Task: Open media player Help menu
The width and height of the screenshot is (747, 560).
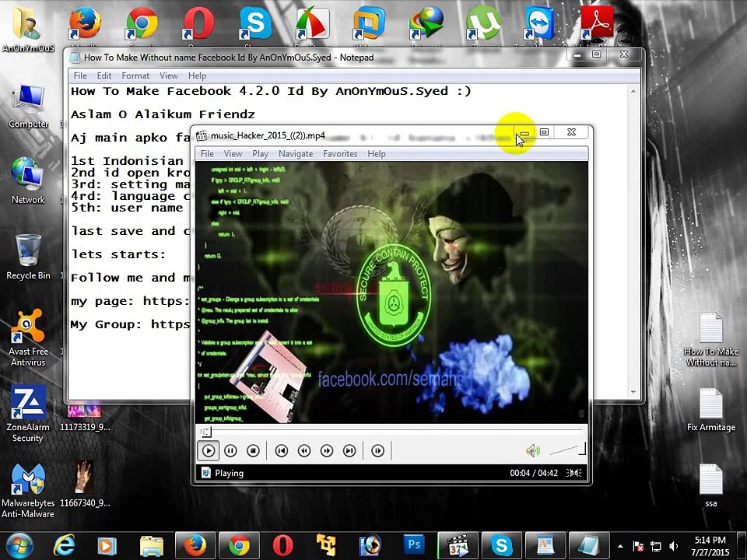Action: [x=377, y=154]
